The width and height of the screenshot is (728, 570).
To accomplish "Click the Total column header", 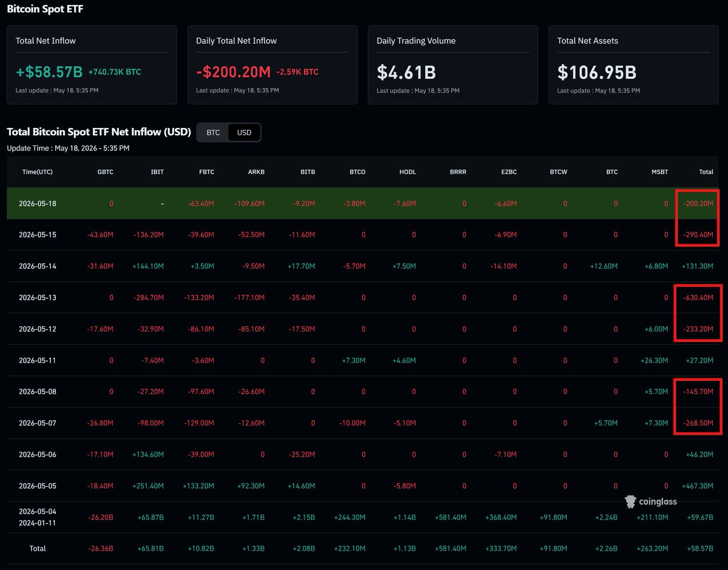I will coord(706,172).
